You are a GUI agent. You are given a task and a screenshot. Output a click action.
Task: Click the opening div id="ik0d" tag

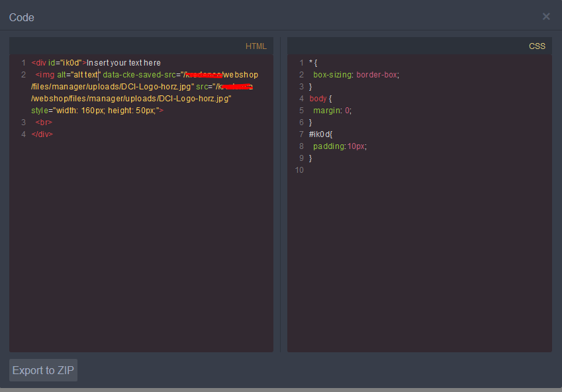click(59, 63)
